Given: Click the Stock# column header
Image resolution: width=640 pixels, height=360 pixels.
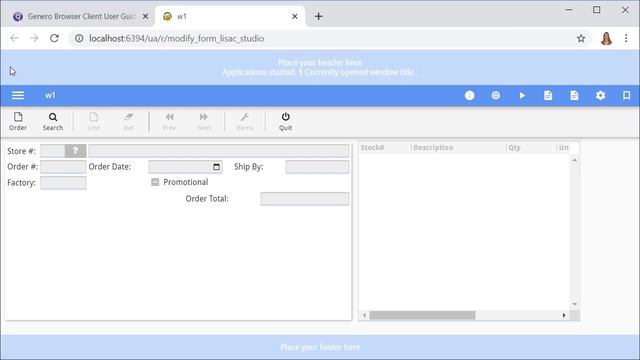Looking at the screenshot, I should click(x=372, y=147).
